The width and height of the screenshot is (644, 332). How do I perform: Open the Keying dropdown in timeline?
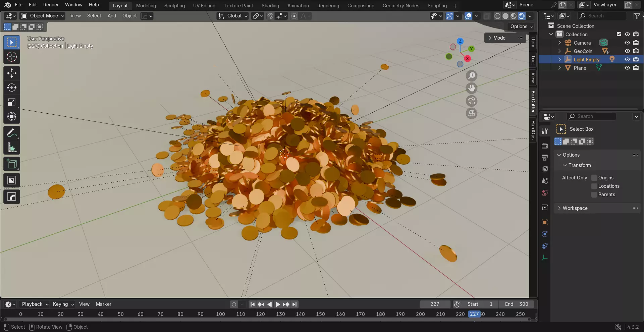(x=63, y=304)
